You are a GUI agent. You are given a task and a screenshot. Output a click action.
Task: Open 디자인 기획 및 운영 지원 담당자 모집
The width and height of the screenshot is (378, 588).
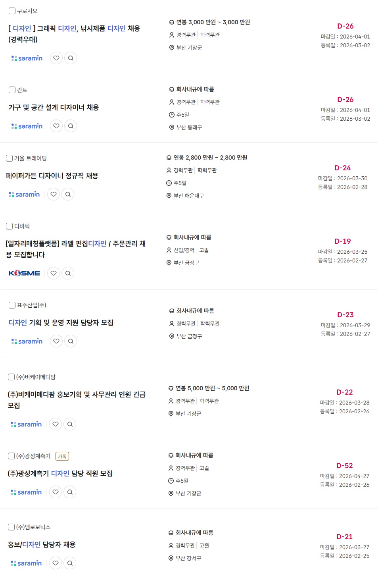61,323
